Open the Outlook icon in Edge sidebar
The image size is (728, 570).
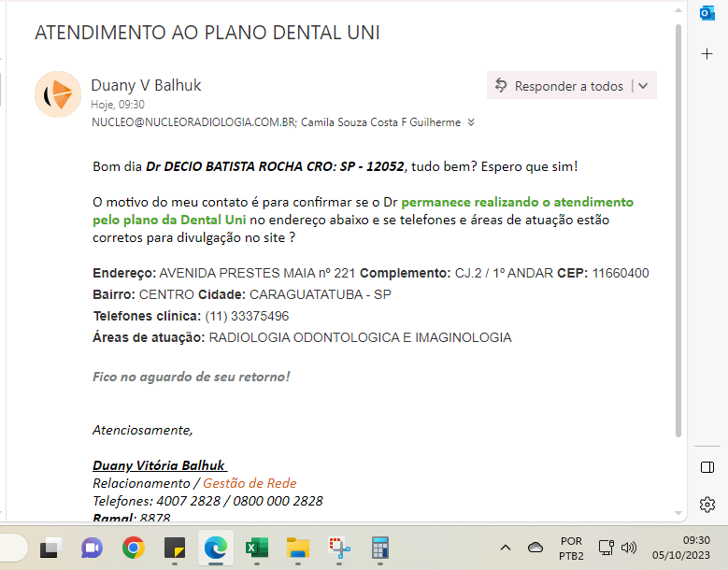click(x=707, y=13)
